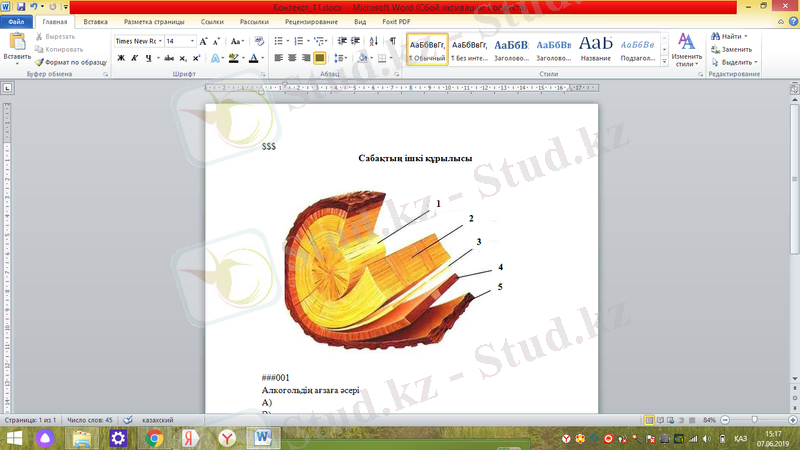This screenshot has height=450, width=800.
Task: Open Google Chrome from the taskbar
Action: click(x=154, y=438)
